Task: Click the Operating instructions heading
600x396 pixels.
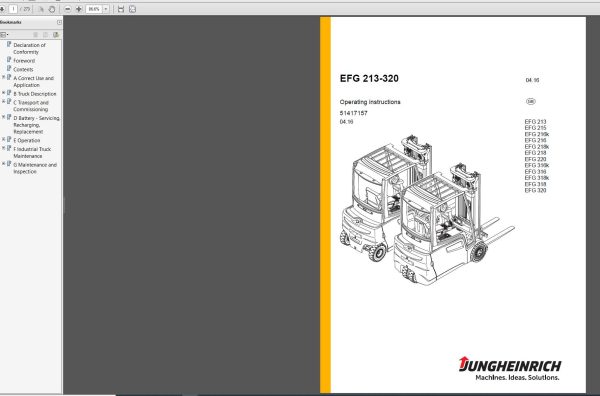Action: pos(370,102)
